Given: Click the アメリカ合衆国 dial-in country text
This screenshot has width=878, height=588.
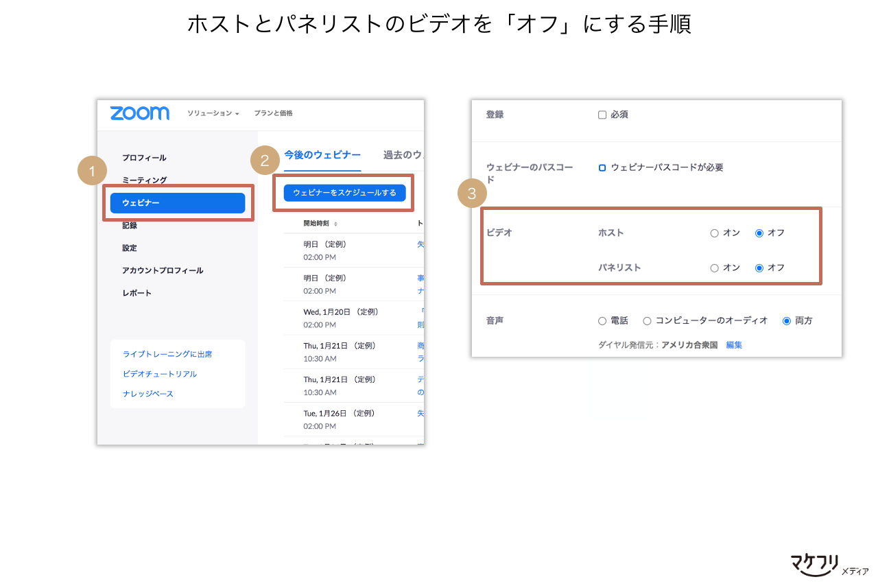Looking at the screenshot, I should [x=689, y=345].
